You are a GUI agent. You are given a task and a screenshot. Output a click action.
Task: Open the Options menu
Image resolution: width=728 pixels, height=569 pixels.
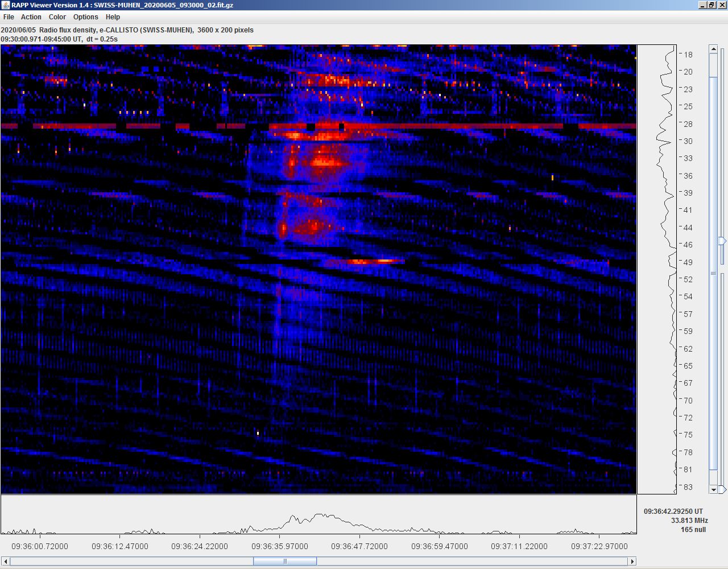tap(86, 17)
